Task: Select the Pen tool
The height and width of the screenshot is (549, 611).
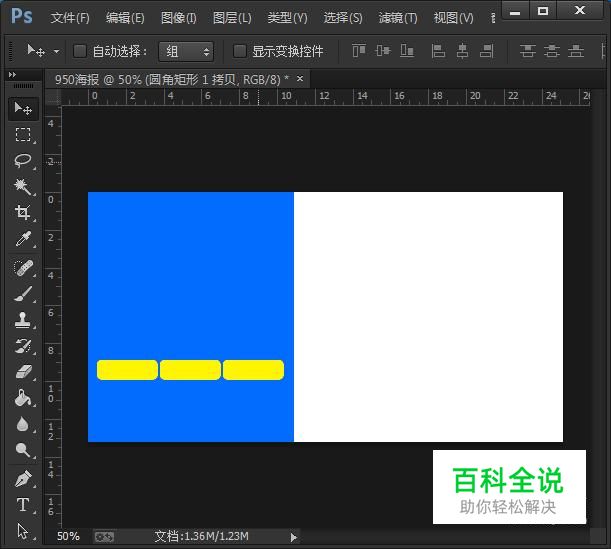Action: pyautogui.click(x=22, y=478)
